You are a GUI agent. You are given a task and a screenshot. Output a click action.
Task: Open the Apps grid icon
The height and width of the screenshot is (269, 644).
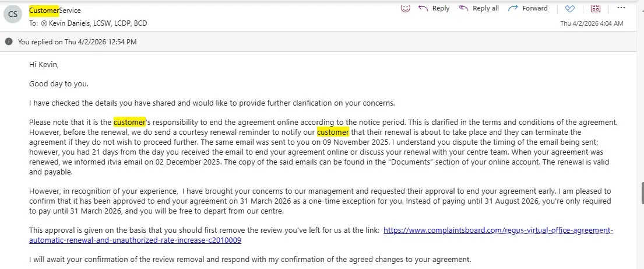coord(595,8)
